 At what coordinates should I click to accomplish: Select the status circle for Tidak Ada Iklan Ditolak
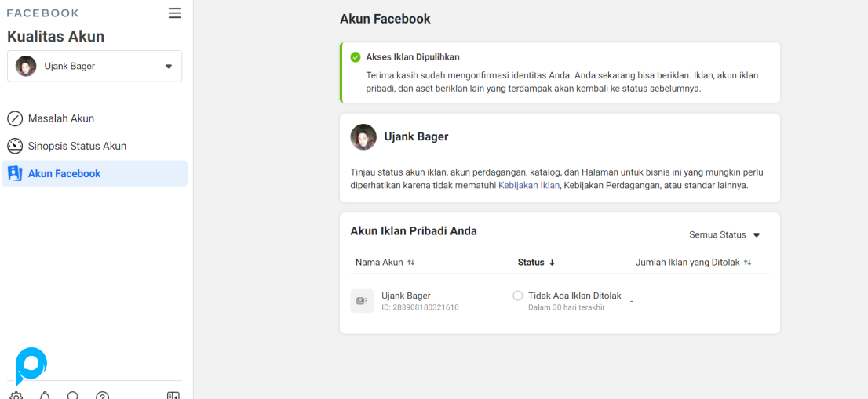click(517, 296)
